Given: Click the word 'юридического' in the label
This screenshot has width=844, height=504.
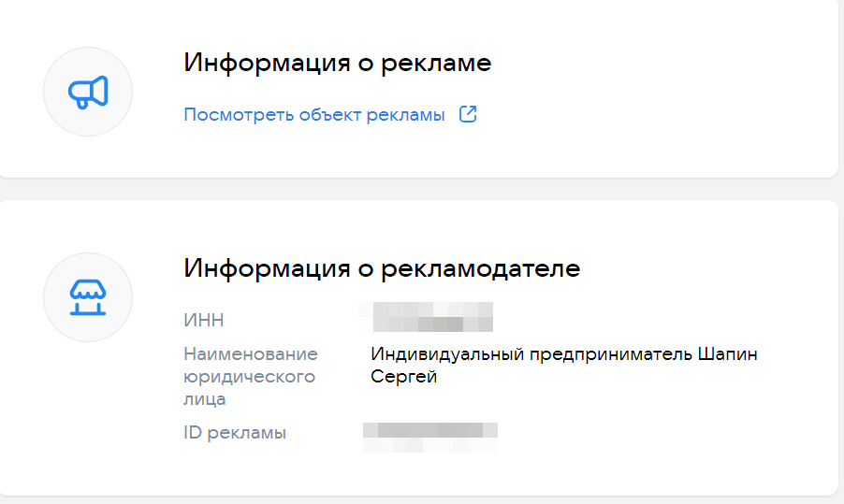Looking at the screenshot, I should pos(249,377).
